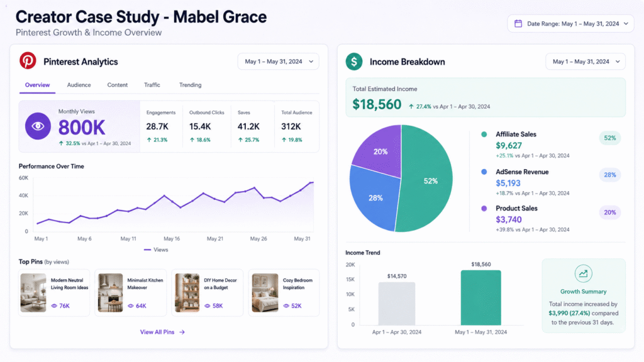Click the 20% badge for Product Sales
Image resolution: width=644 pixels, height=362 pixels.
click(x=610, y=212)
